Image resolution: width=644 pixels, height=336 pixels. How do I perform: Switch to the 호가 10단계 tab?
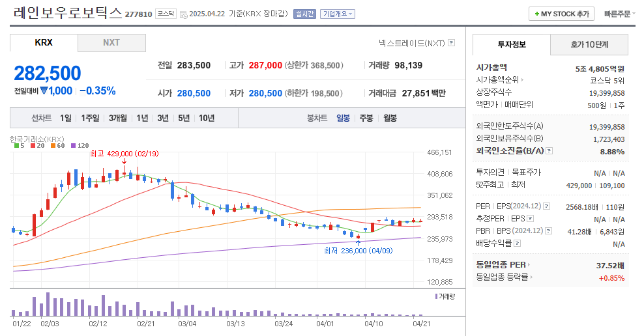point(589,44)
